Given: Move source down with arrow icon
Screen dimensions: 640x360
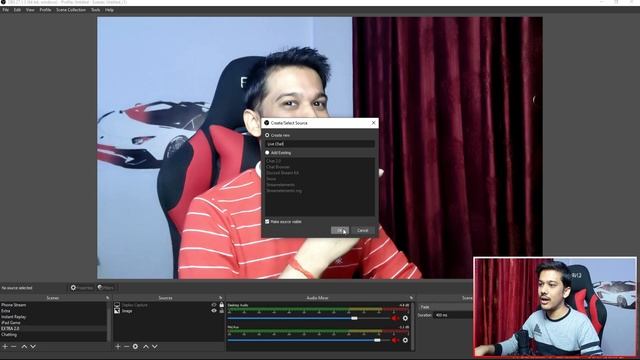Looking at the screenshot, I should coord(155,347).
